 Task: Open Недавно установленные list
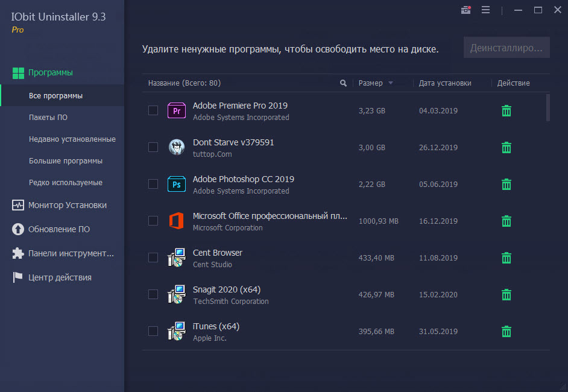click(72, 139)
